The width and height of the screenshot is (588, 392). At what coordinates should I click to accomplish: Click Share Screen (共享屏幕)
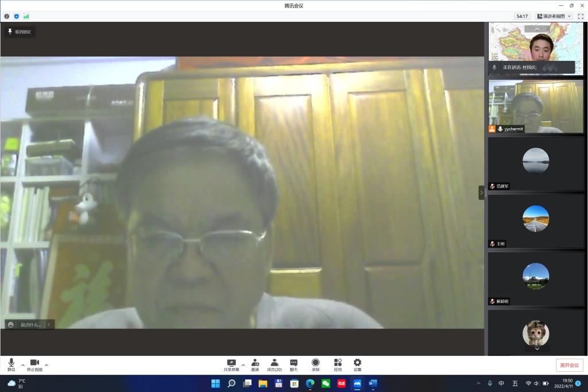click(x=231, y=365)
